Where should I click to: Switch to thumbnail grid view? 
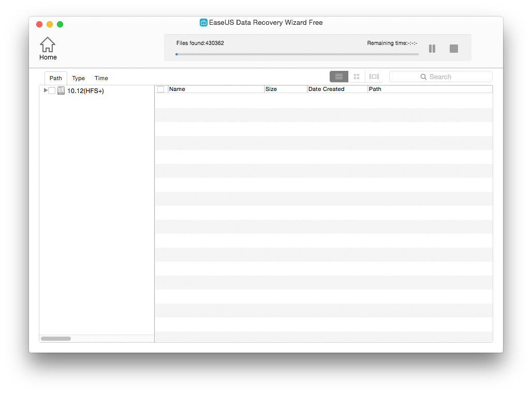coord(356,77)
